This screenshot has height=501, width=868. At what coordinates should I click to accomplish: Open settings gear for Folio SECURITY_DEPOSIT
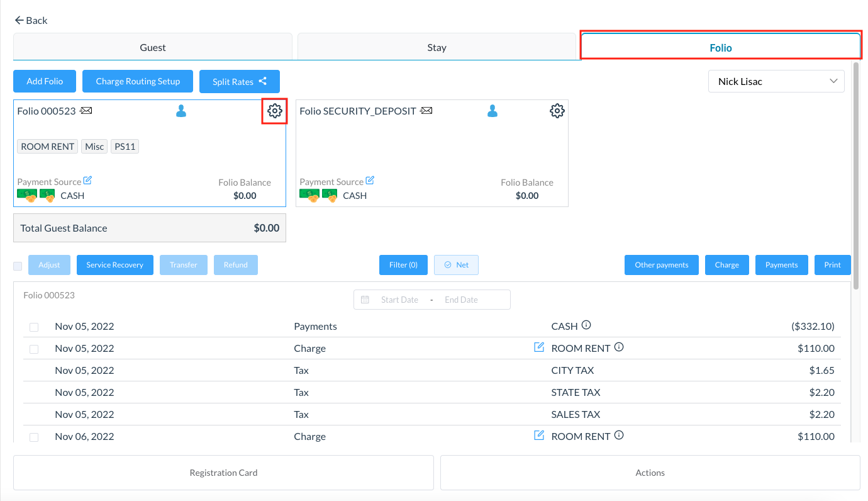[x=557, y=111]
